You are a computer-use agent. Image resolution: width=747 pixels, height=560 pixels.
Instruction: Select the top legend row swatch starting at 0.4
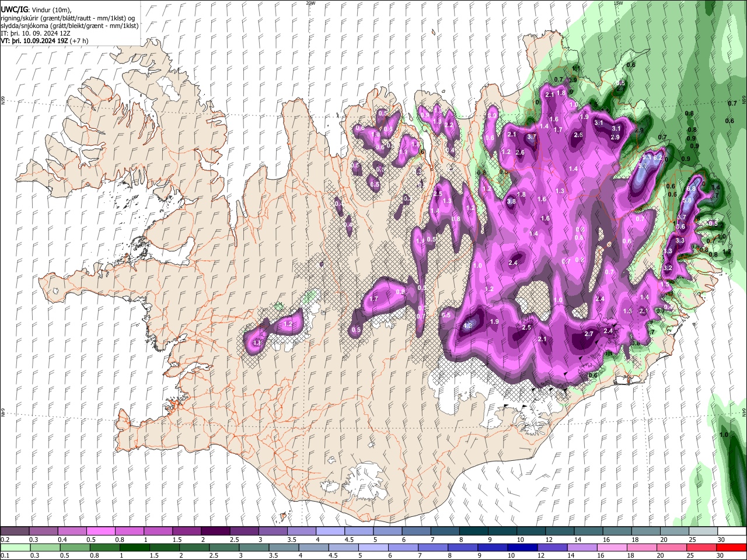coord(72,531)
